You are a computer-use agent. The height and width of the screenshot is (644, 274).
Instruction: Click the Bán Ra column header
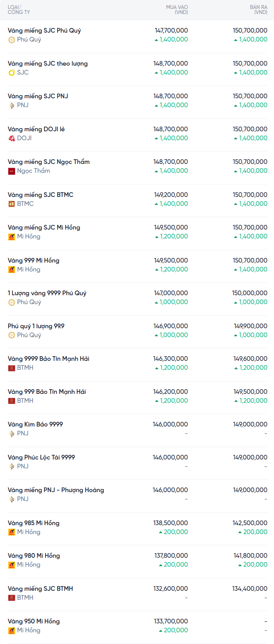click(258, 10)
